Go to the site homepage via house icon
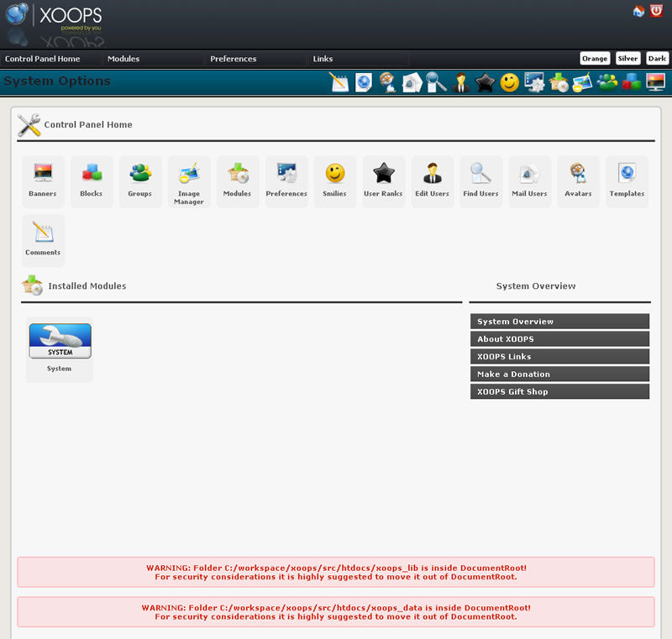Image resolution: width=672 pixels, height=639 pixels. [x=638, y=11]
